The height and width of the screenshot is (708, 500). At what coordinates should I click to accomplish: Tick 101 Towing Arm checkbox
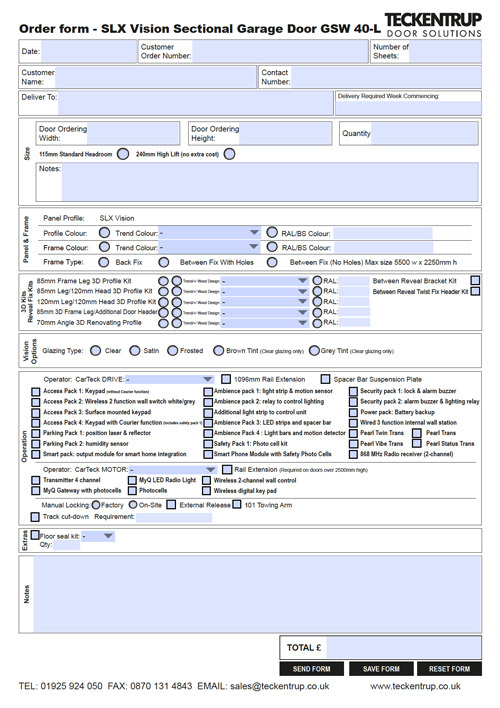(237, 504)
